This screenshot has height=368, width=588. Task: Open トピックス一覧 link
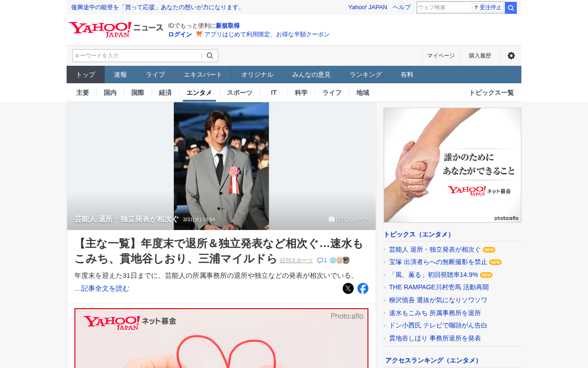(492, 92)
